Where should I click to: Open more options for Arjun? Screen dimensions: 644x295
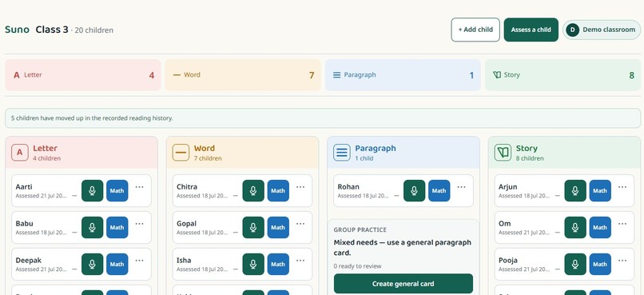[x=622, y=187]
